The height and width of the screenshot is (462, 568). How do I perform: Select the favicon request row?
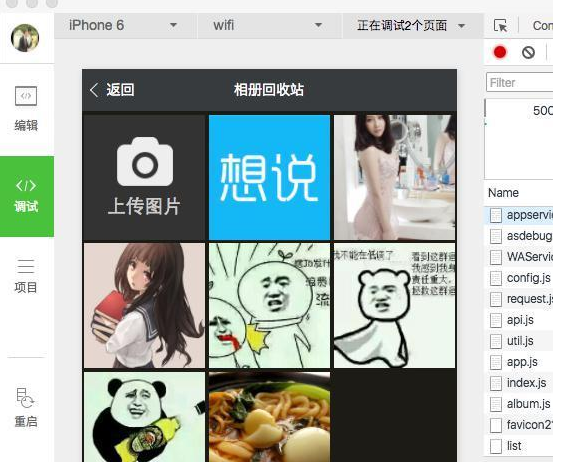pyautogui.click(x=518, y=425)
